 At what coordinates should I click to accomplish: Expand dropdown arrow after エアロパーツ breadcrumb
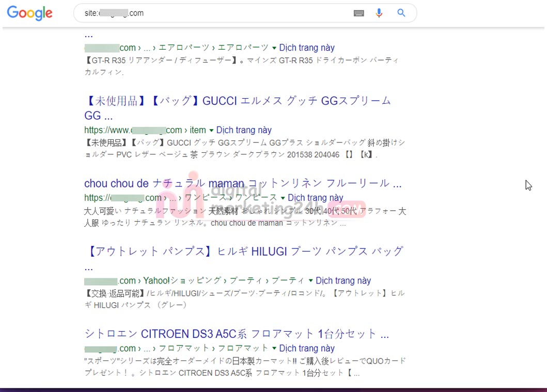click(274, 48)
